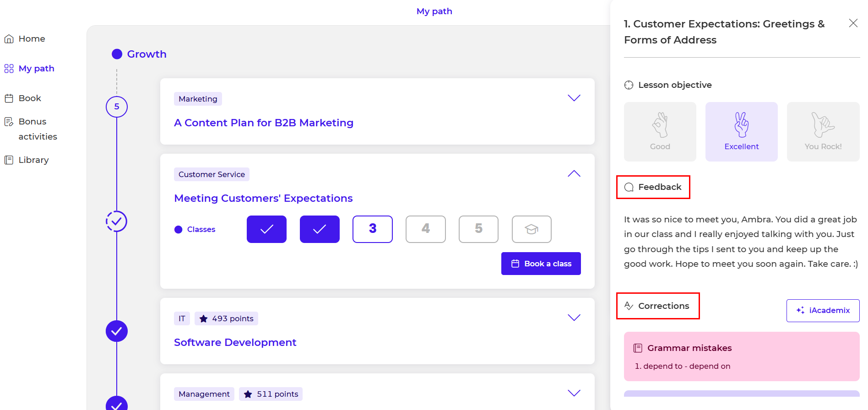868x410 pixels.
Task: Click the Grammar mistakes heading
Action: (689, 348)
